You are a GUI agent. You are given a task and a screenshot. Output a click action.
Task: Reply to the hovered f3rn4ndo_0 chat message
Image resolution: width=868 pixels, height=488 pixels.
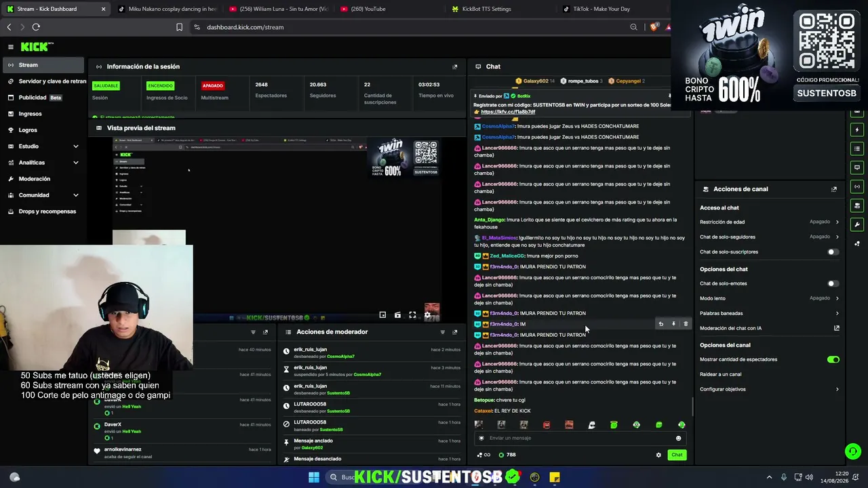pyautogui.click(x=661, y=324)
